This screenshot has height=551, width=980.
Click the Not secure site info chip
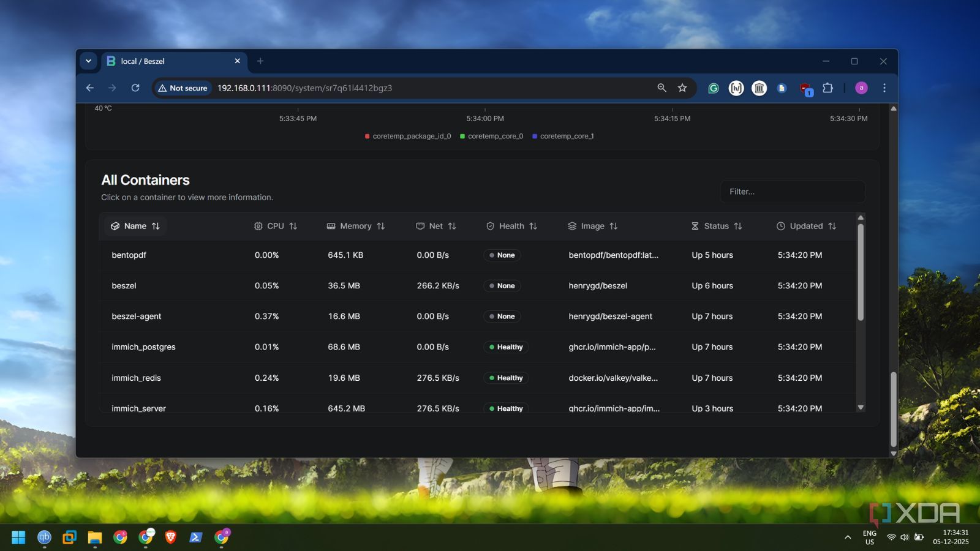coord(183,88)
